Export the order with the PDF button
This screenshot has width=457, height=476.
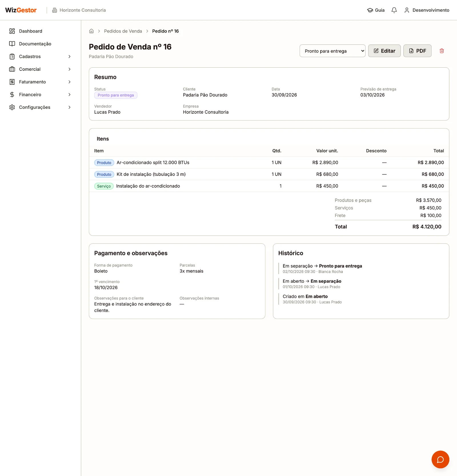click(x=417, y=51)
